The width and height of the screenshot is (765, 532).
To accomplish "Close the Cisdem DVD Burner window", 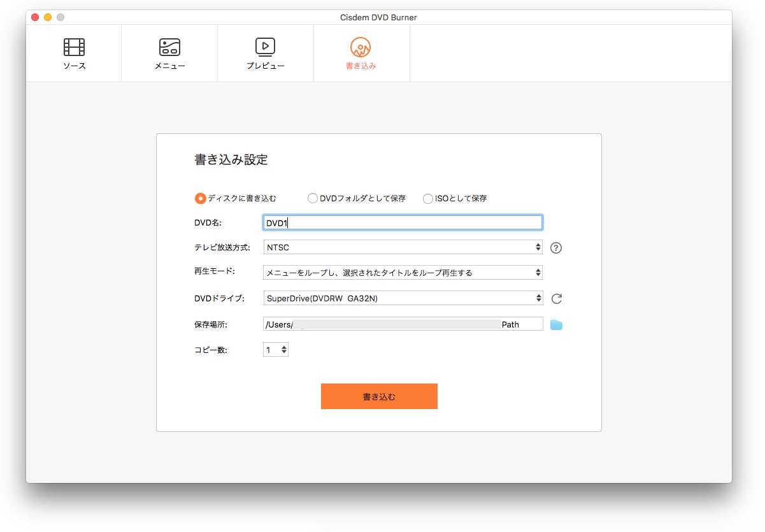I will [x=35, y=17].
